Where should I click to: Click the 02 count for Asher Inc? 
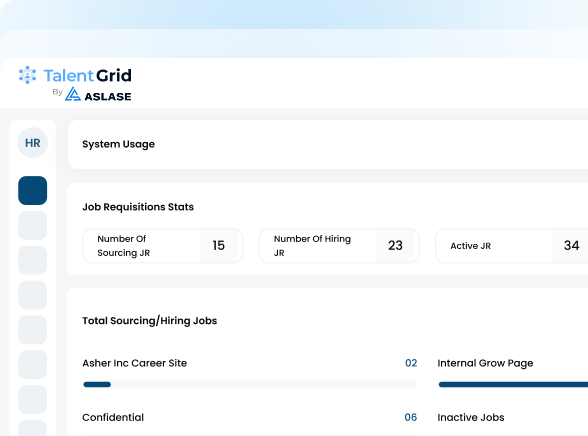(411, 363)
